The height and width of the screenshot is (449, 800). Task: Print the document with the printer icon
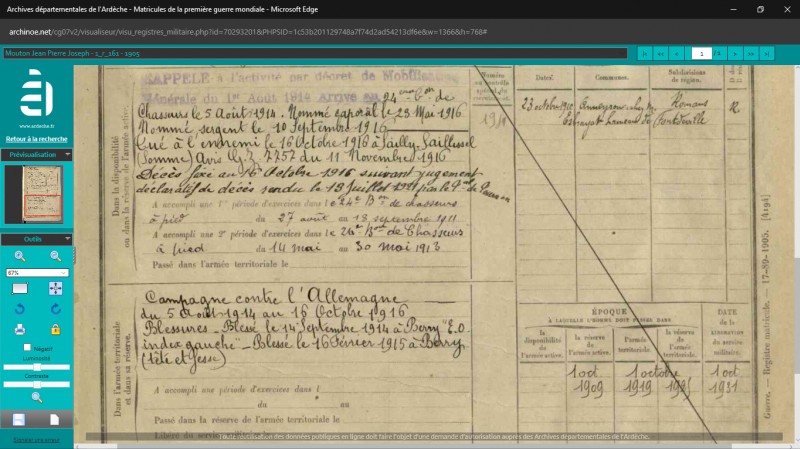[x=19, y=330]
